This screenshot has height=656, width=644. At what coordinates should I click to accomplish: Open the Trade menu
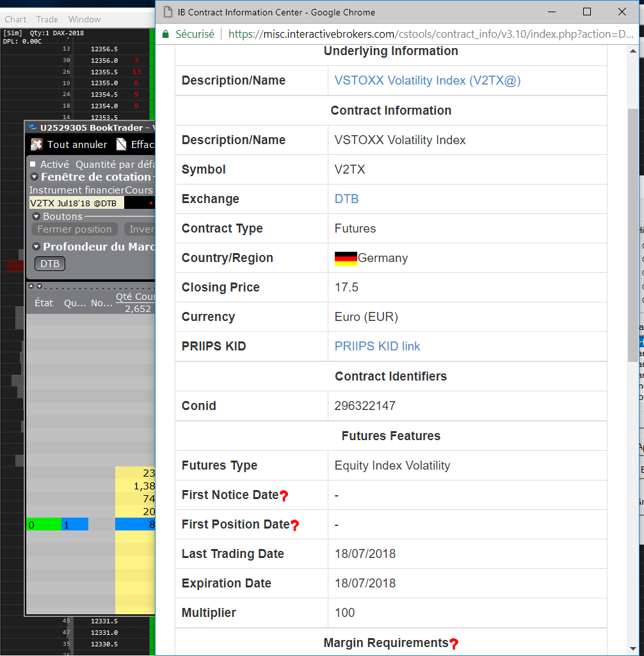point(47,19)
